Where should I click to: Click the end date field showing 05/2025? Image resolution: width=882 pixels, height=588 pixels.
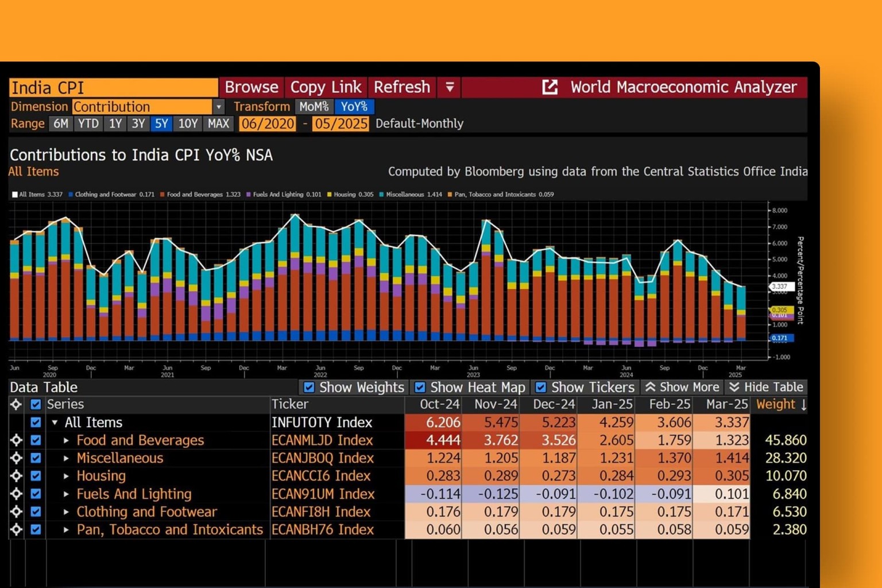[x=340, y=123]
